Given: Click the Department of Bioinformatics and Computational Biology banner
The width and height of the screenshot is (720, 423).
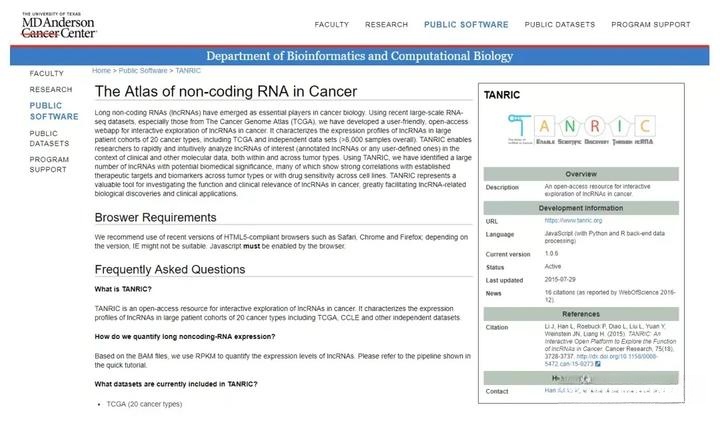Looking at the screenshot, I should click(360, 56).
